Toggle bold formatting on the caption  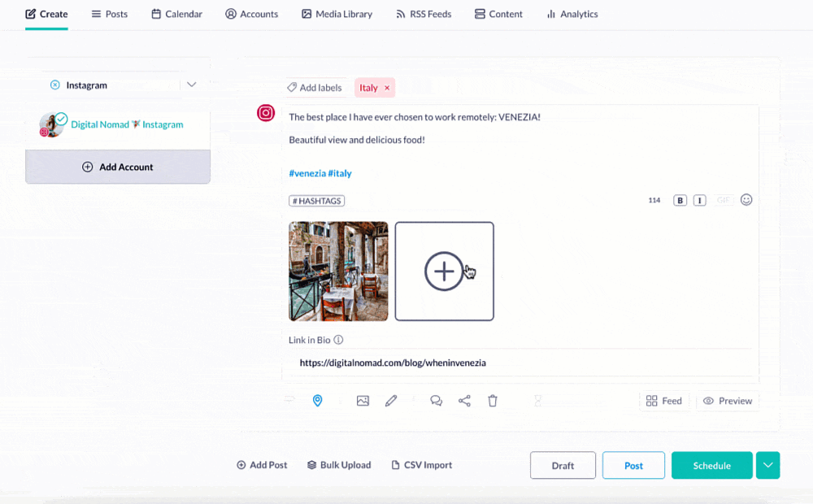click(x=680, y=199)
